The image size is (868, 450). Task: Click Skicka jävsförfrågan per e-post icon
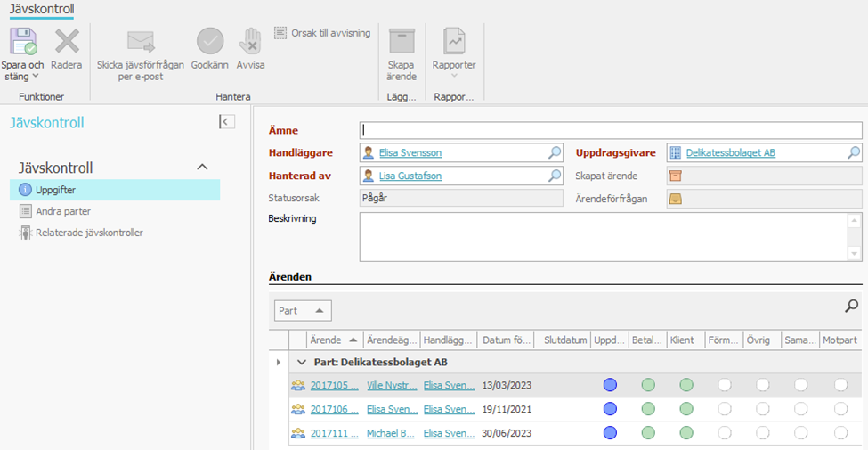tap(141, 42)
